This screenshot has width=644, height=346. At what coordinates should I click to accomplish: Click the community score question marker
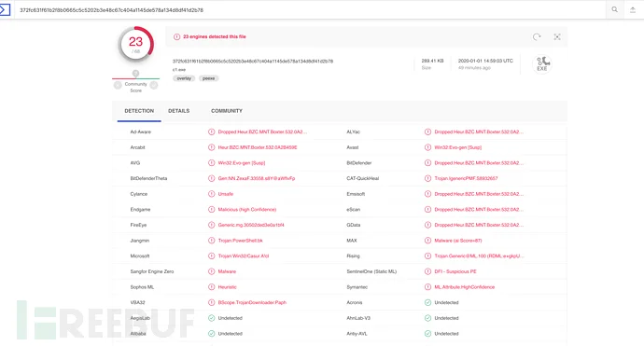coord(135,74)
